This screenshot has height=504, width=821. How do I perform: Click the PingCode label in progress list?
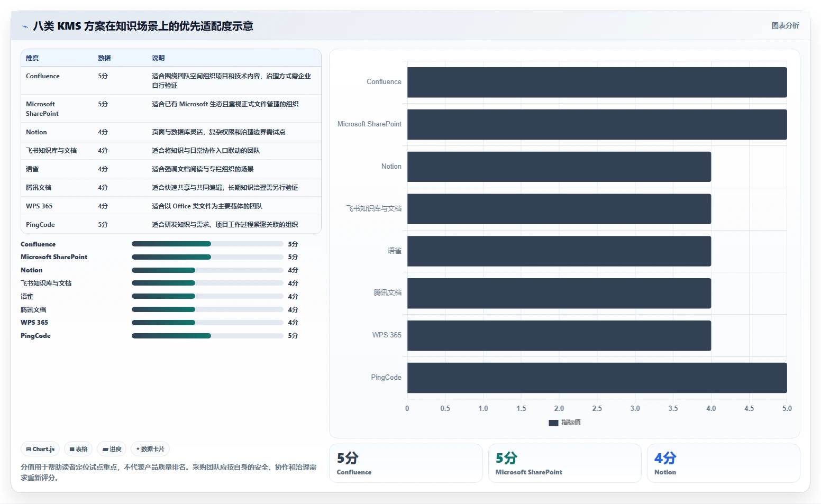(x=35, y=336)
